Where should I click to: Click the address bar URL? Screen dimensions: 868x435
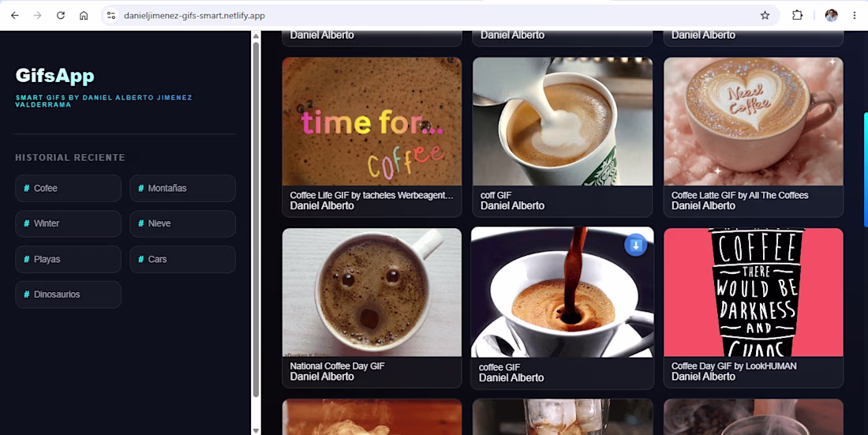194,16
